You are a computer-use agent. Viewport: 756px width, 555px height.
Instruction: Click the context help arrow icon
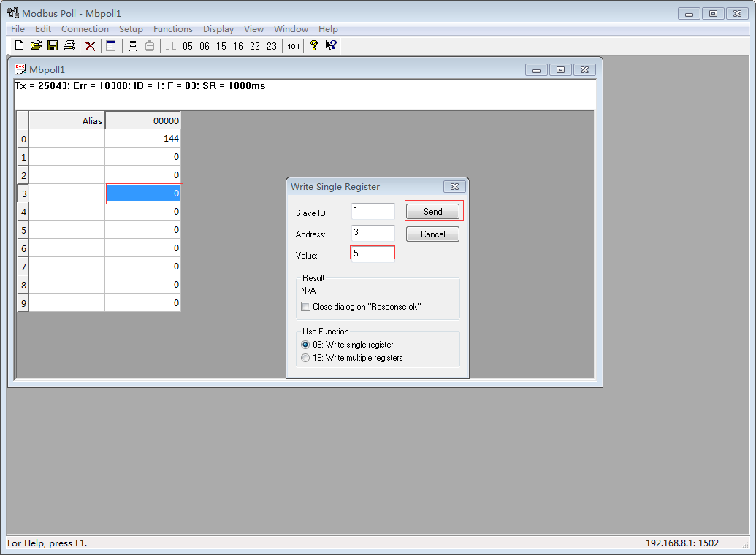tap(331, 46)
